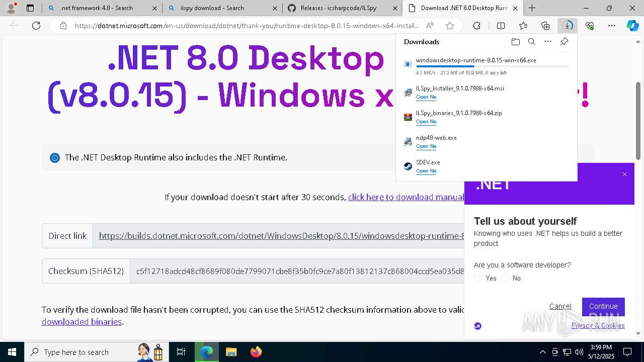Open the Favorites list icon
Viewport: 644px width, 362px height.
pos(523,26)
